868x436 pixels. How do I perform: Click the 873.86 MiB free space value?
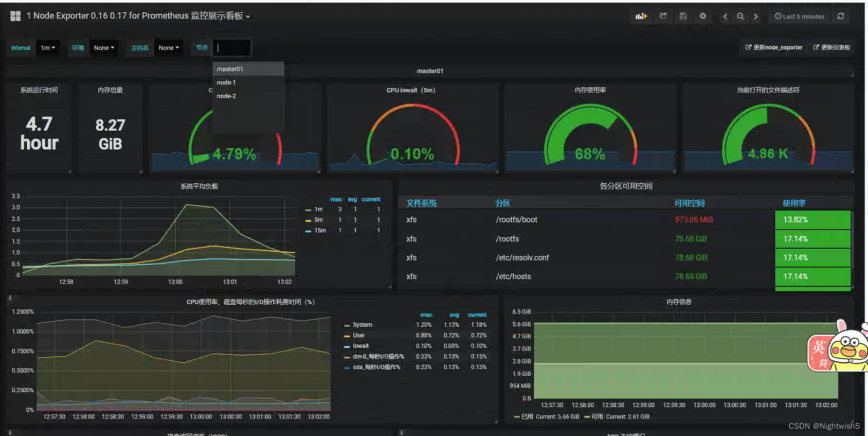click(x=694, y=220)
